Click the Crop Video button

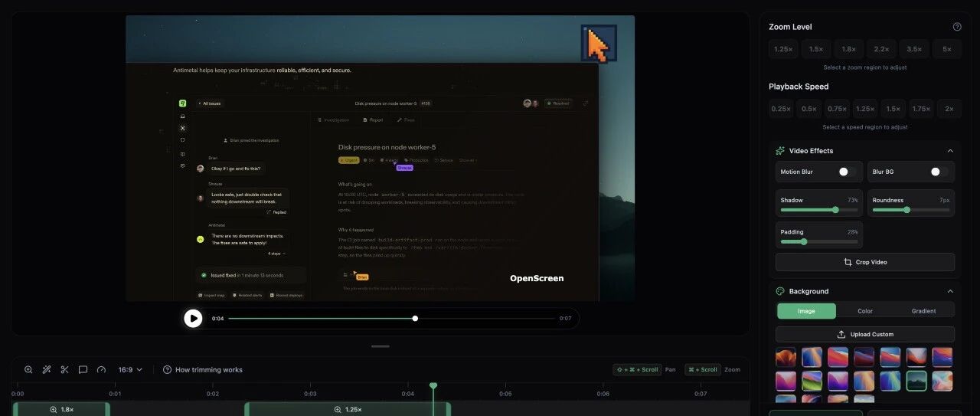coord(865,262)
